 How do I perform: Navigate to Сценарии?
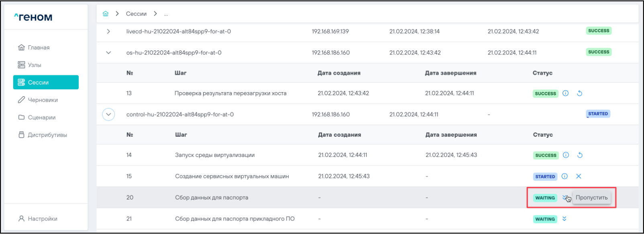(x=41, y=117)
